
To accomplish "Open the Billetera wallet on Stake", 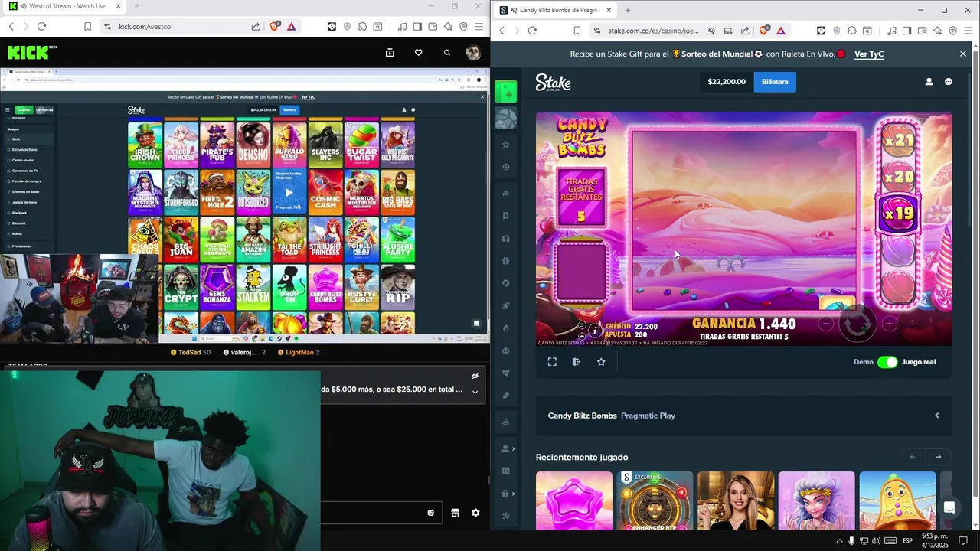I will click(x=775, y=82).
